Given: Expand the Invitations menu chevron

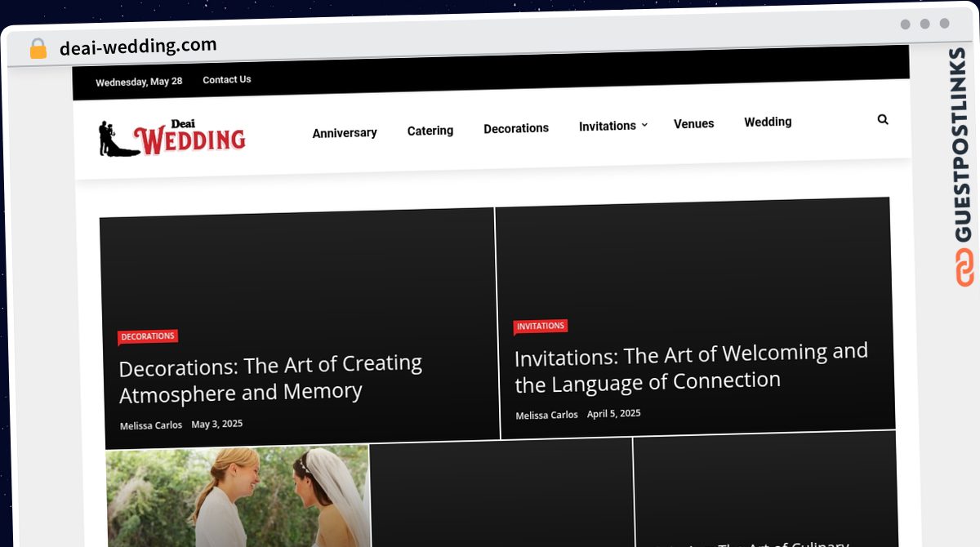Looking at the screenshot, I should 644,125.
